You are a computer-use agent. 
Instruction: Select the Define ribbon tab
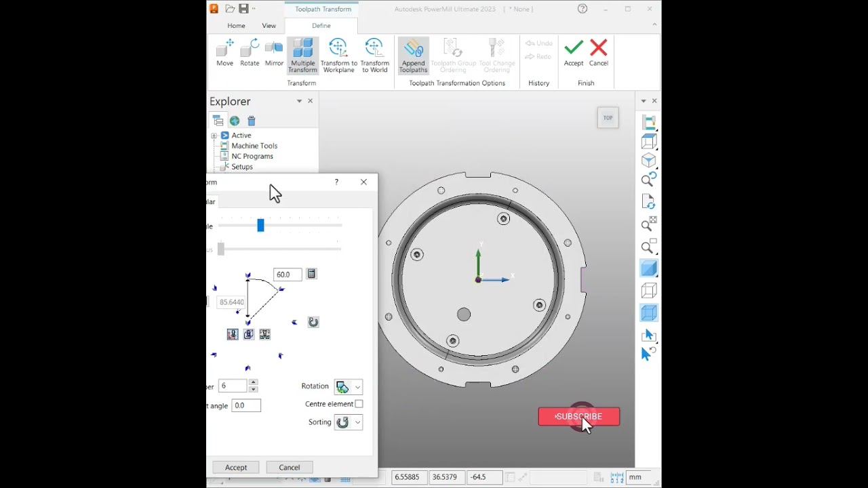click(321, 26)
